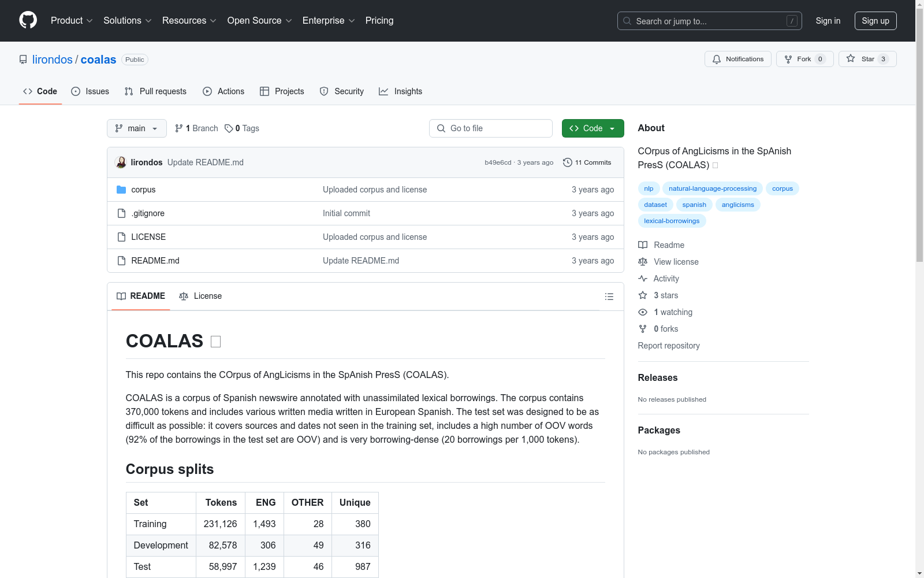Click the Notifications bell button
The width and height of the screenshot is (924, 578).
[737, 59]
